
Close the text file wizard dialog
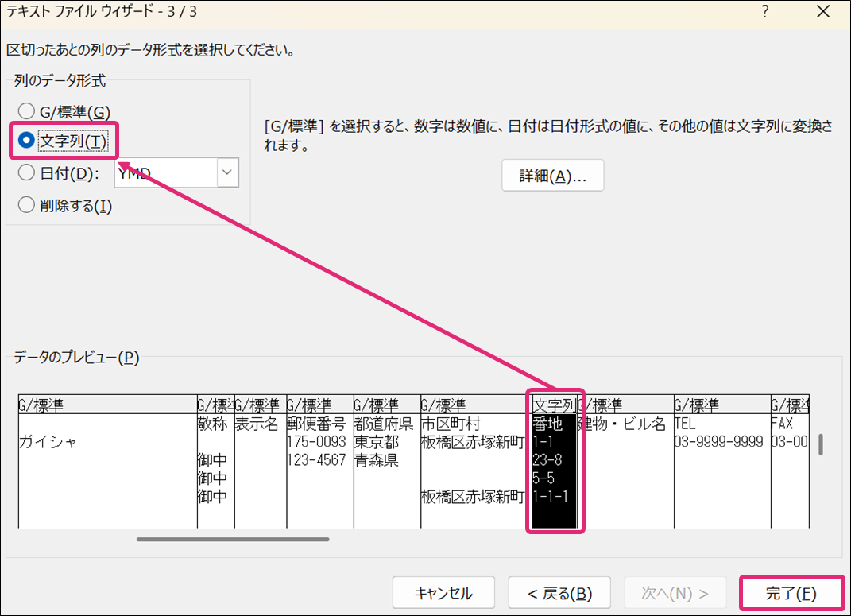822,12
